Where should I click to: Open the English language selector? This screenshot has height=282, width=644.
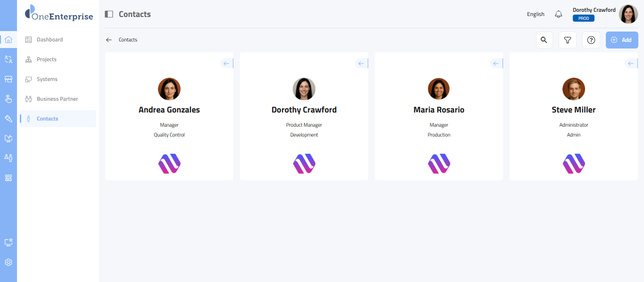click(x=536, y=14)
